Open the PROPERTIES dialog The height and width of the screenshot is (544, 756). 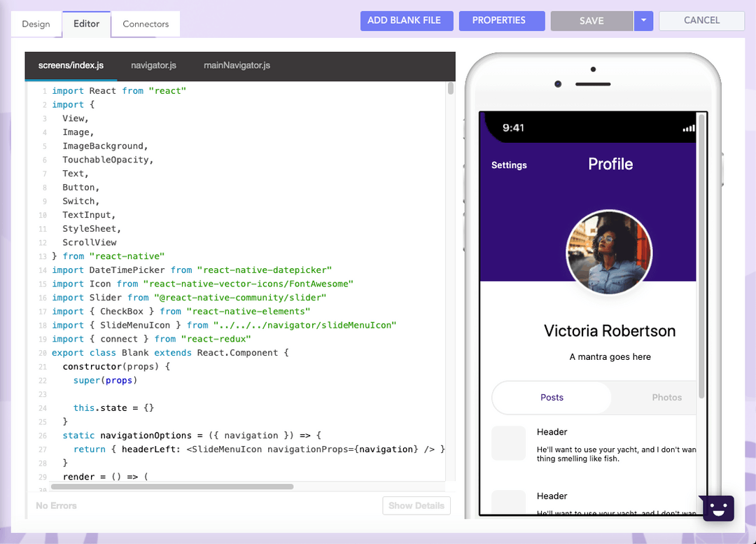click(x=501, y=20)
